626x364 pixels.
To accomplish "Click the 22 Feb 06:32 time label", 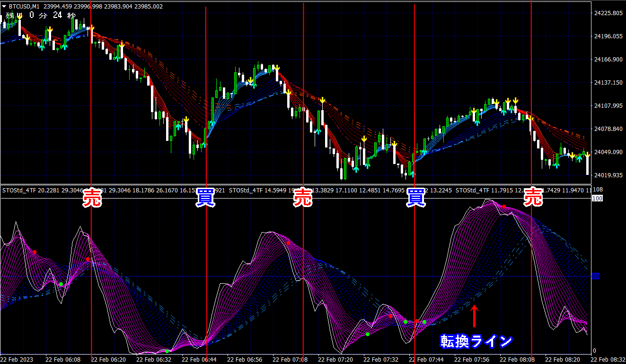I will (154, 359).
